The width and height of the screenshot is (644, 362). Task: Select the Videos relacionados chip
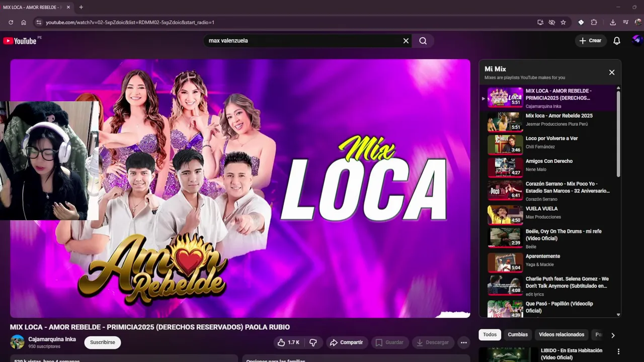click(x=561, y=335)
